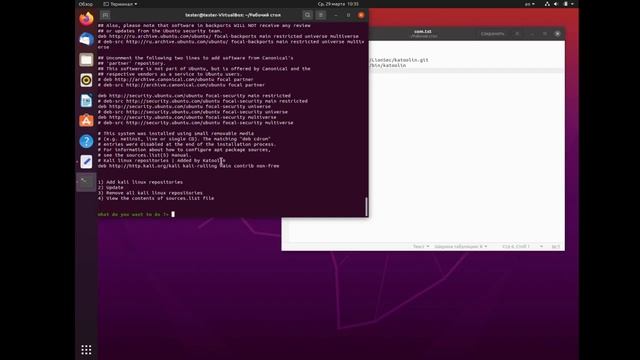Screen dimensions: 640x360
Task: Launch LibreOffice Writer from the dock
Action: click(86, 100)
